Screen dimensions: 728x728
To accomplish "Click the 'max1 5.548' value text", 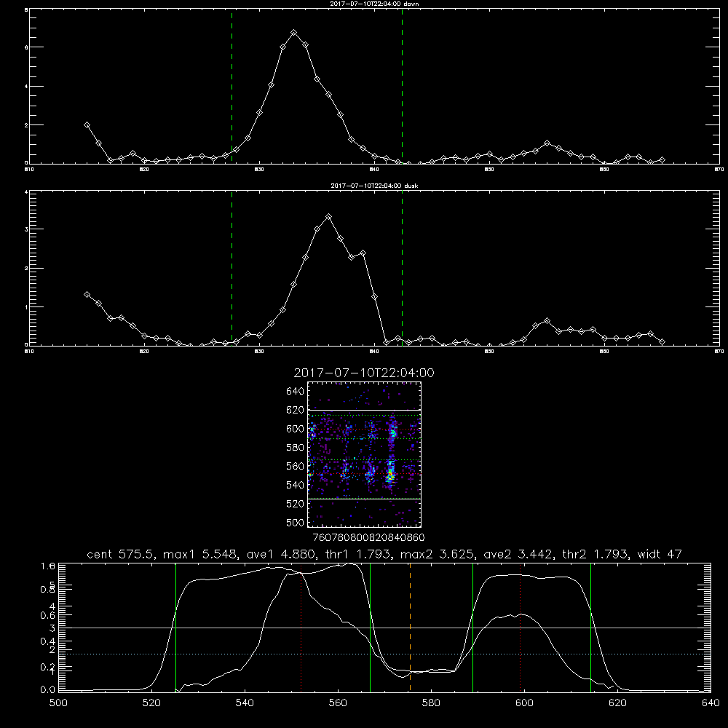I will pos(201,554).
